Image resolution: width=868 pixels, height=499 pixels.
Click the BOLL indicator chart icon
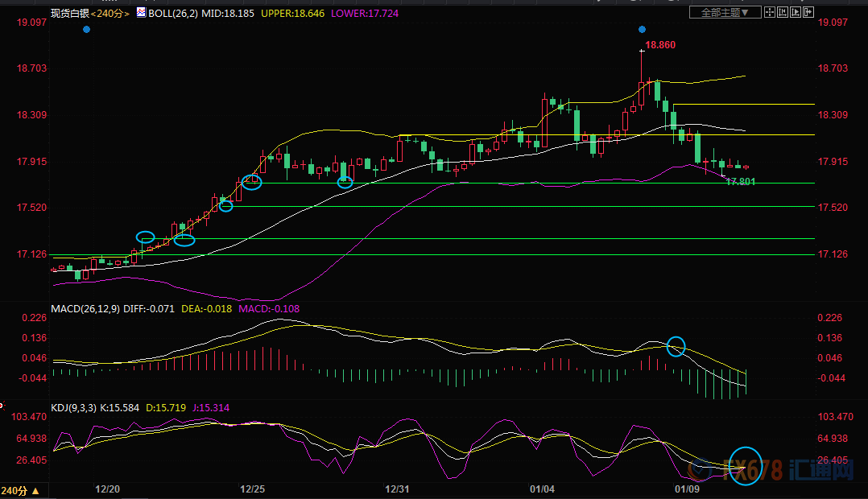(141, 13)
